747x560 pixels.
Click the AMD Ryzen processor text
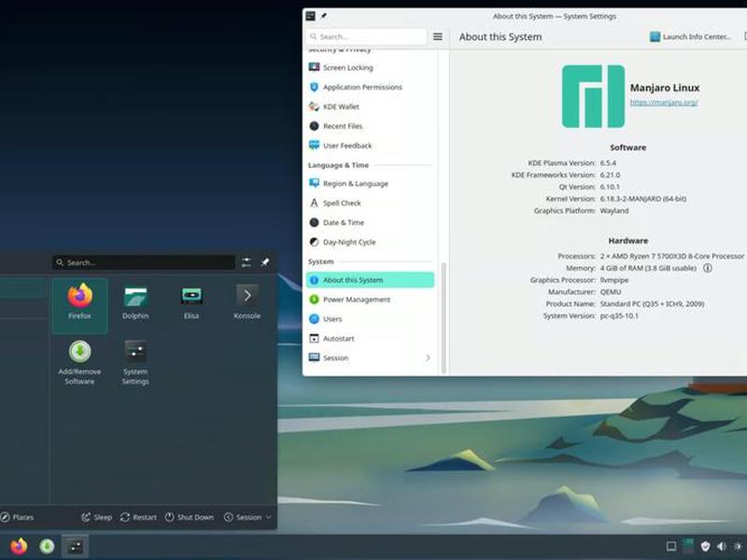click(671, 256)
